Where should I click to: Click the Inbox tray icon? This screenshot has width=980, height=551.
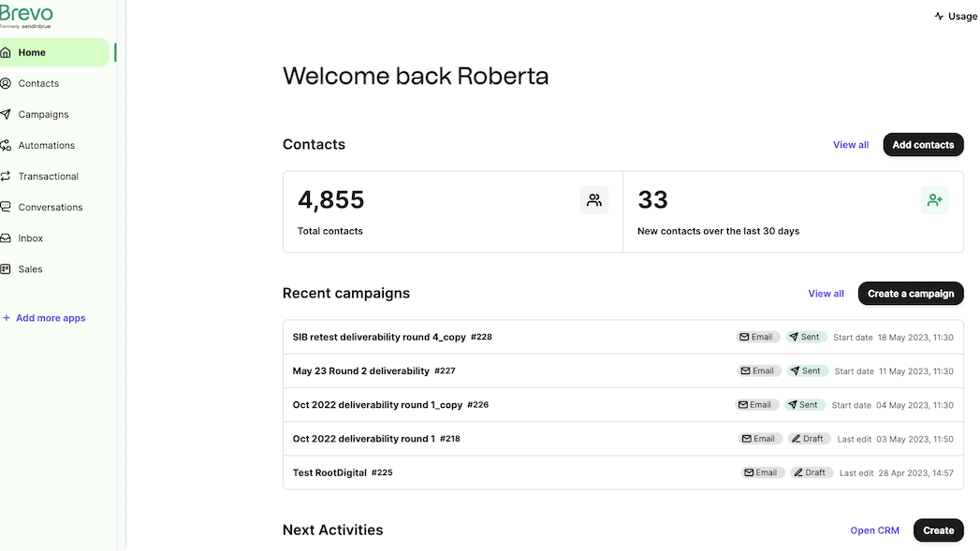(x=6, y=238)
